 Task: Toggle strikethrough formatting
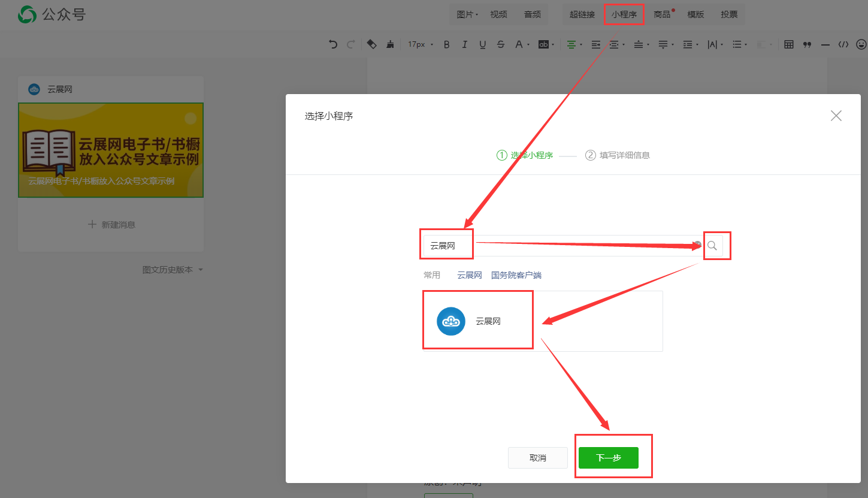point(500,44)
